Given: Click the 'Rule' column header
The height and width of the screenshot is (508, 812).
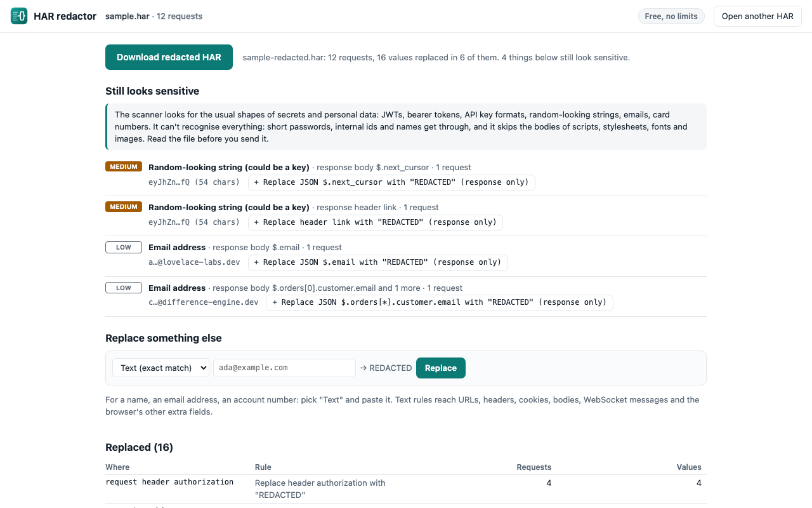Looking at the screenshot, I should tap(263, 467).
